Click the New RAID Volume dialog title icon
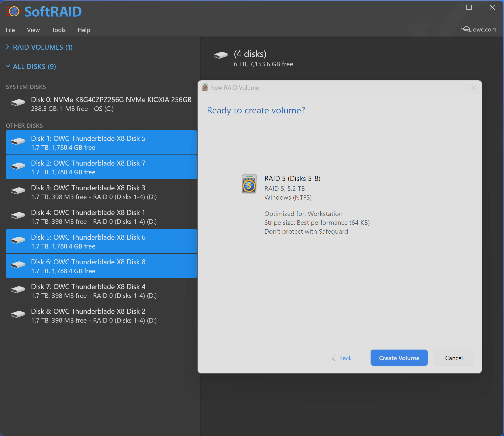 [205, 87]
